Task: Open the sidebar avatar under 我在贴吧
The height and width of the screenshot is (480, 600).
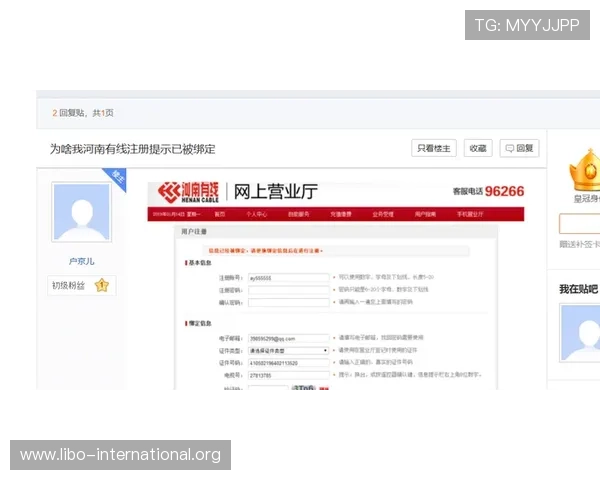Action: point(580,333)
